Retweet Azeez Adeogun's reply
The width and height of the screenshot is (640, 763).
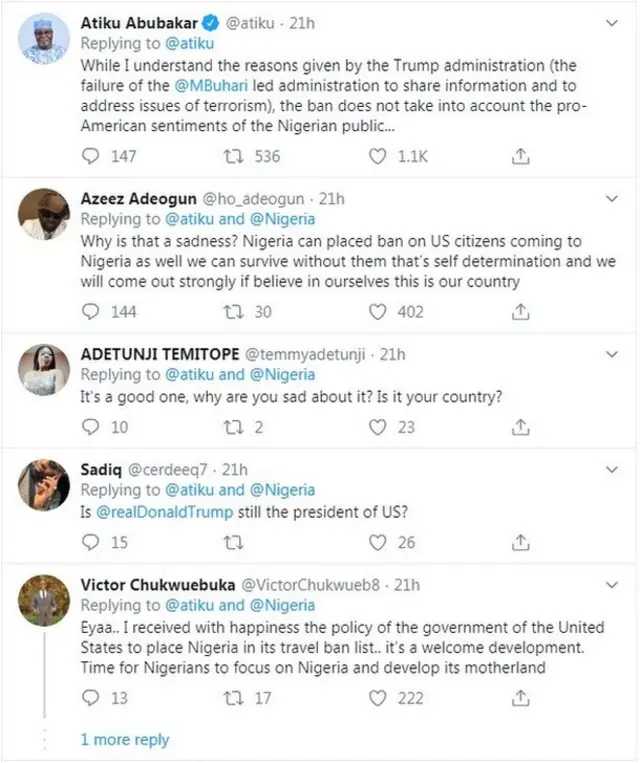[232, 312]
